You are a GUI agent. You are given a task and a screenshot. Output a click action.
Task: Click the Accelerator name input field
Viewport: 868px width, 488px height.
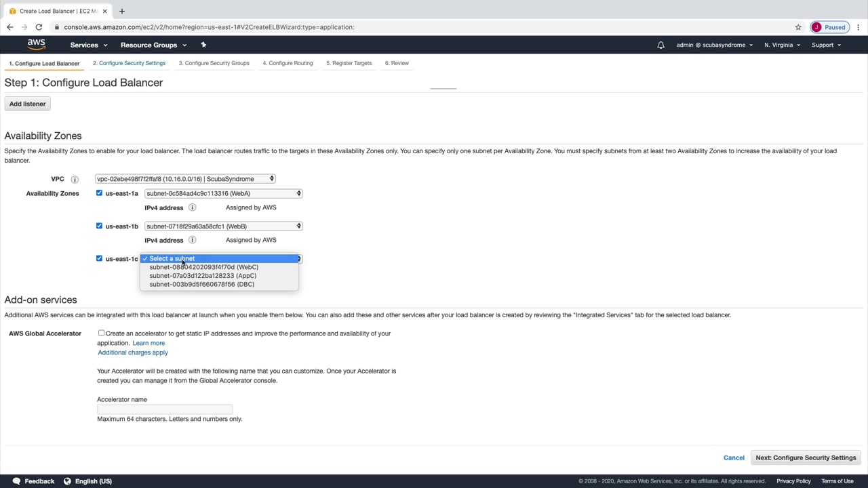tap(165, 409)
